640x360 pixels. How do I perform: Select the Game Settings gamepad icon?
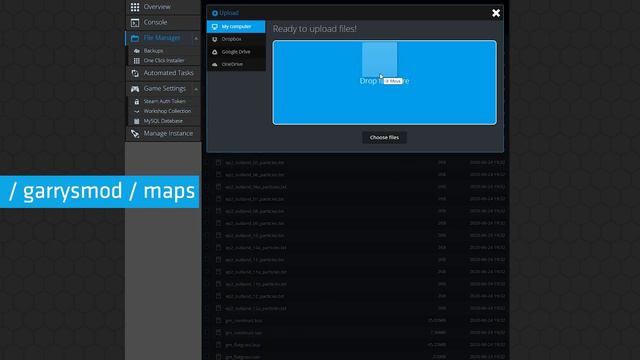pyautogui.click(x=135, y=89)
